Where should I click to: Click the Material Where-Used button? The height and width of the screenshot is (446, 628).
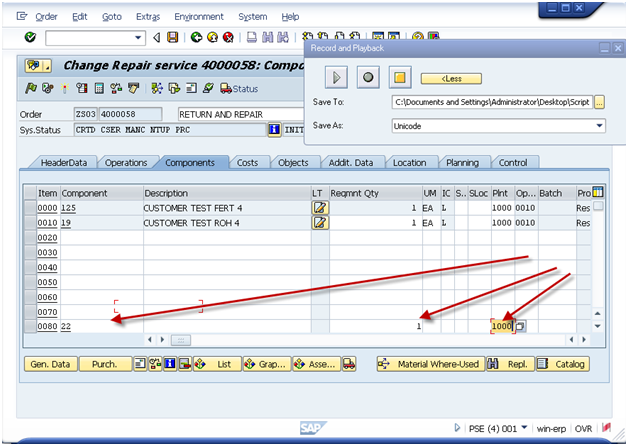pos(431,364)
